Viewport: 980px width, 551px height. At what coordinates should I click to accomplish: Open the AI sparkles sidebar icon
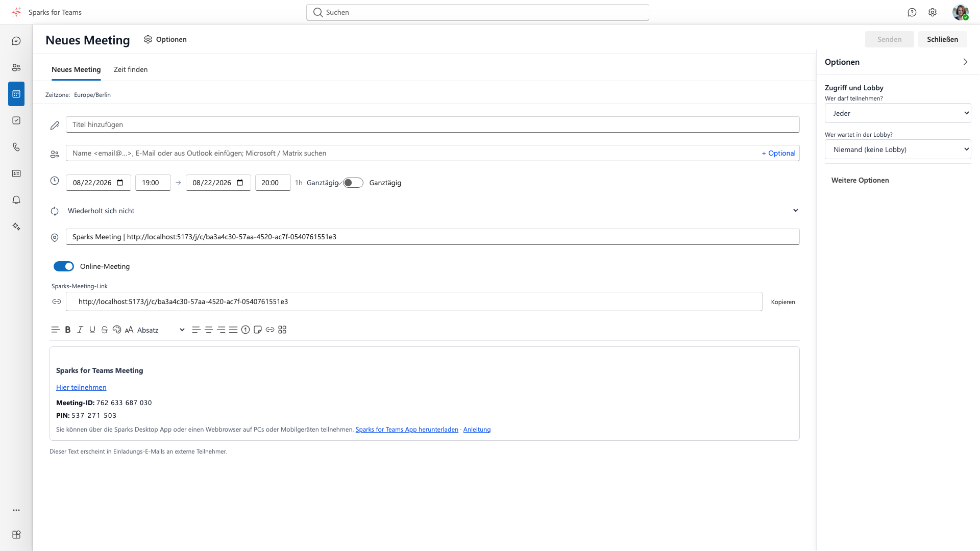click(x=16, y=227)
